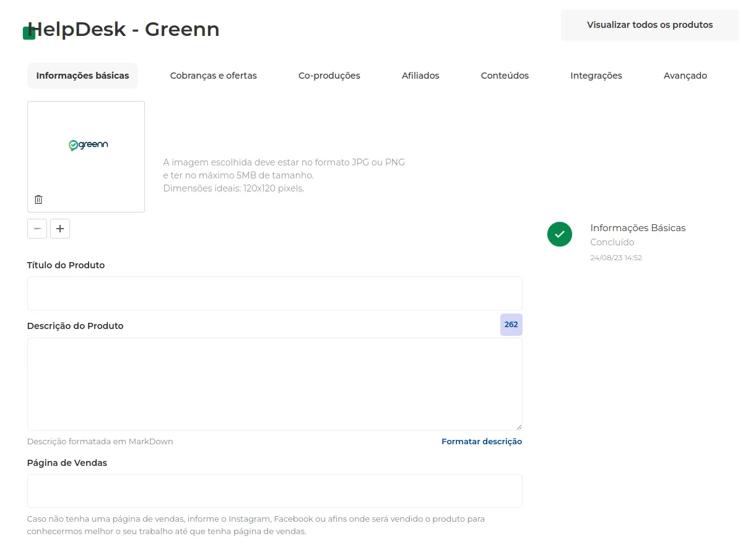Add a new image with plus button

tap(60, 229)
